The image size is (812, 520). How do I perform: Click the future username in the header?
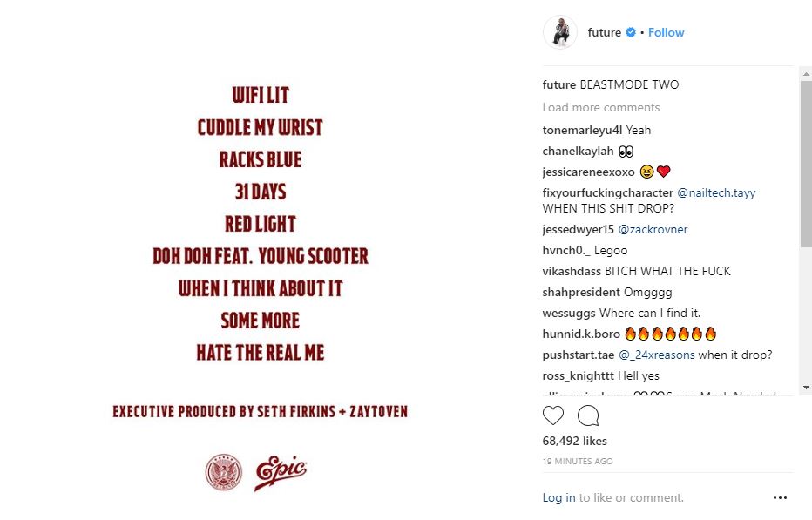tap(605, 32)
